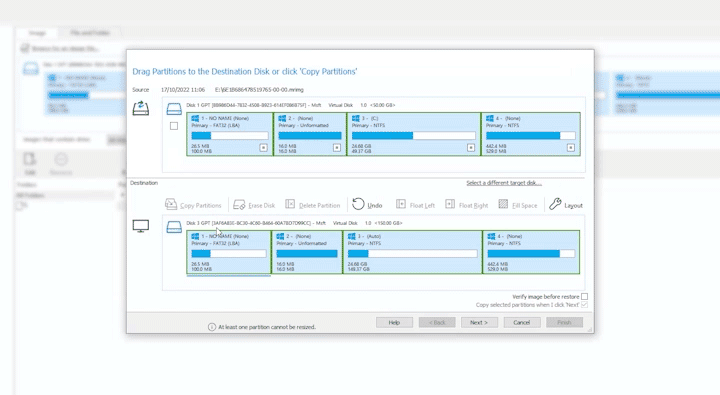Click the information icon beside resize warning
Screen dimensions: 720x395
tap(212, 327)
